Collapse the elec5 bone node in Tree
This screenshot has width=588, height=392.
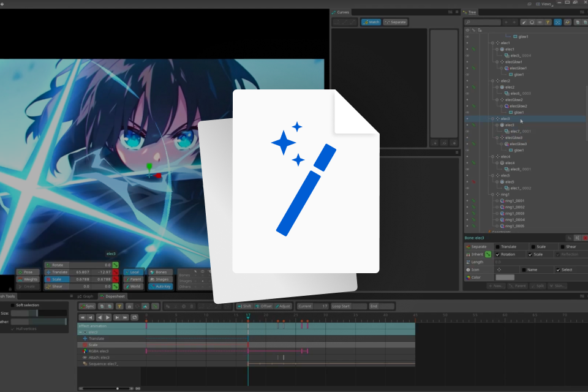492,176
